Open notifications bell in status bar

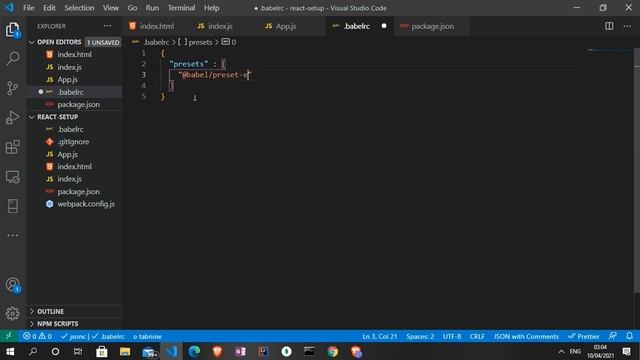629,336
